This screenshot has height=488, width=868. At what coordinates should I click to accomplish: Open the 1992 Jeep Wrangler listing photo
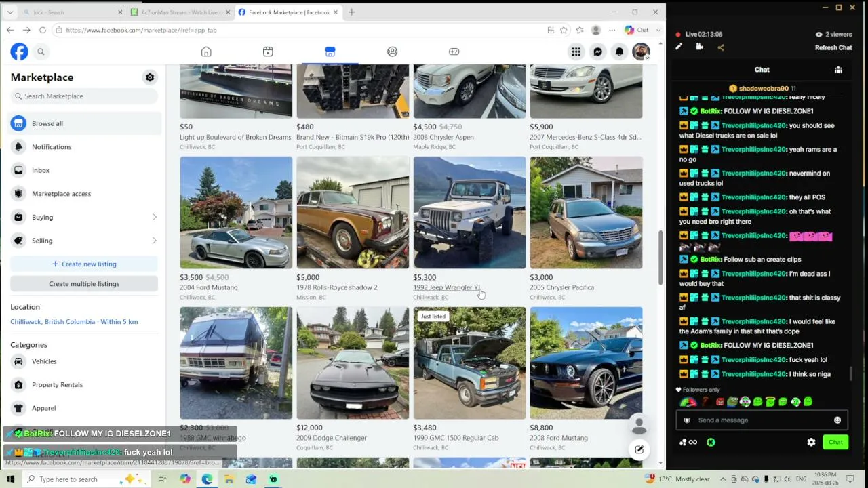[469, 213]
